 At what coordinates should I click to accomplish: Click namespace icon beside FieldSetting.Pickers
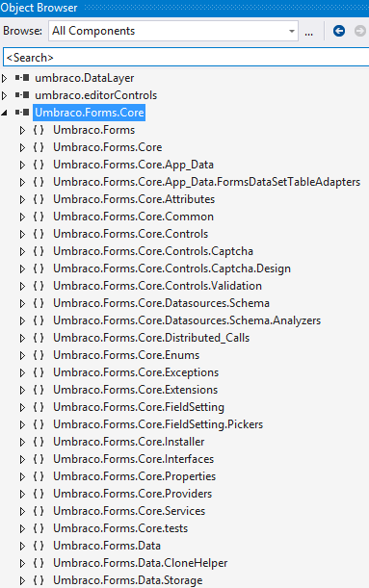click(39, 424)
